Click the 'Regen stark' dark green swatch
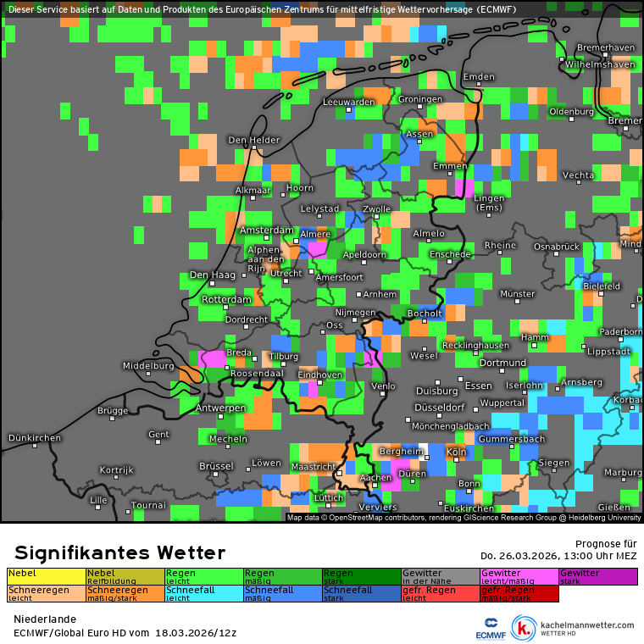 361,576
